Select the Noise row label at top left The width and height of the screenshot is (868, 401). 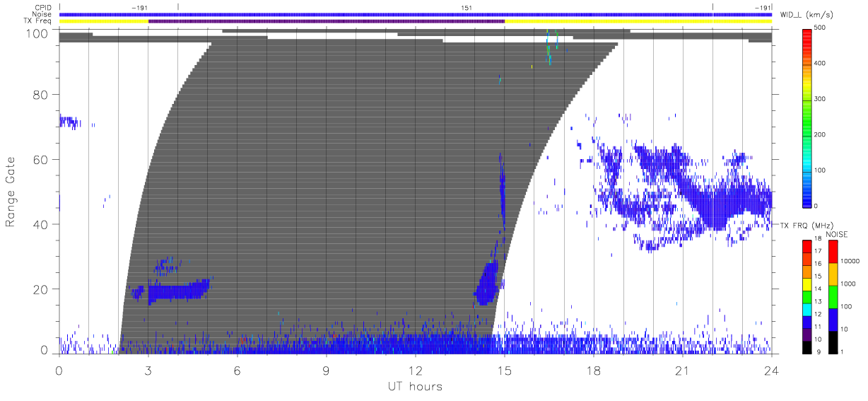click(x=43, y=14)
